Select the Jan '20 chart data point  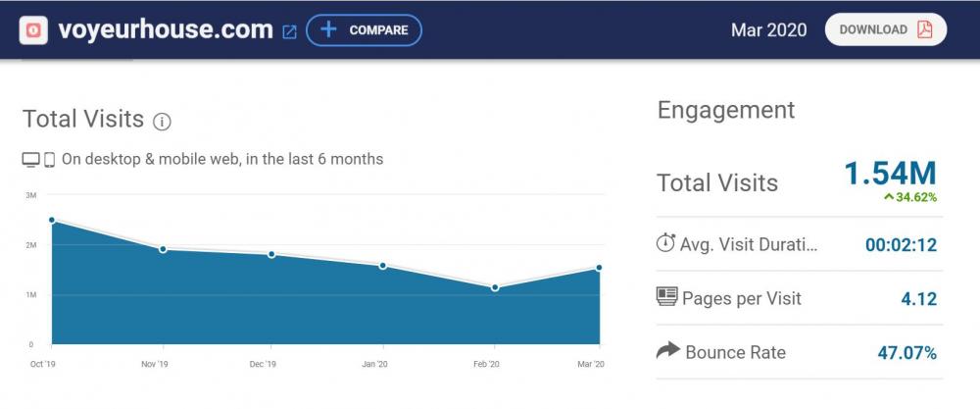coord(382,266)
